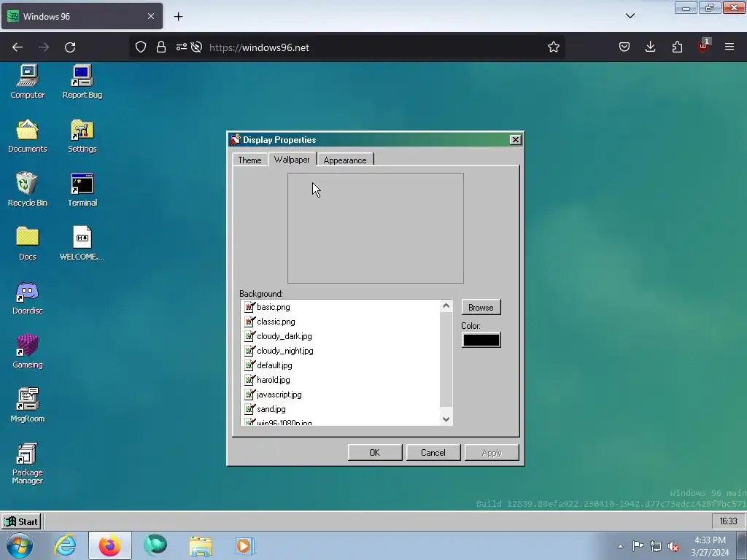Viewport: 747px width, 560px height.
Task: Click the Firefox taskbar icon
Action: point(109,545)
